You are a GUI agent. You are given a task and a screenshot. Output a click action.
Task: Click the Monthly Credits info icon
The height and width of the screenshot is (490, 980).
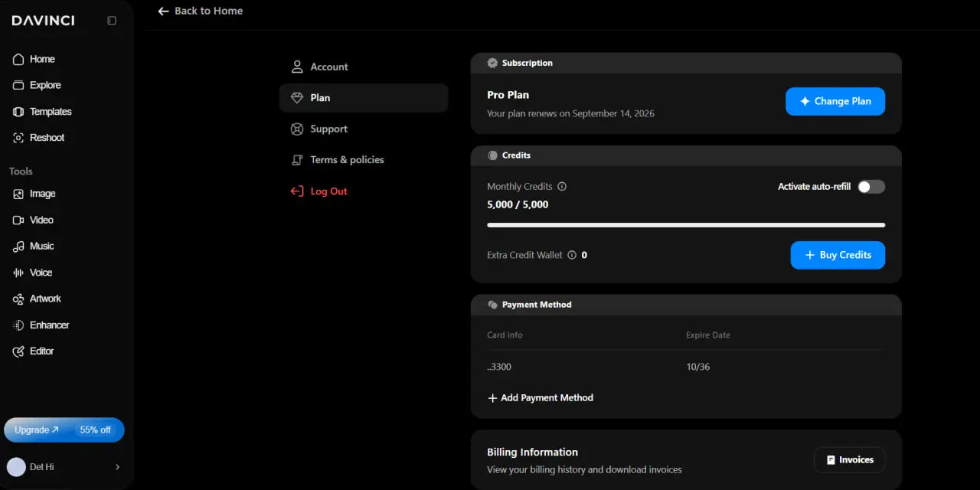point(562,187)
